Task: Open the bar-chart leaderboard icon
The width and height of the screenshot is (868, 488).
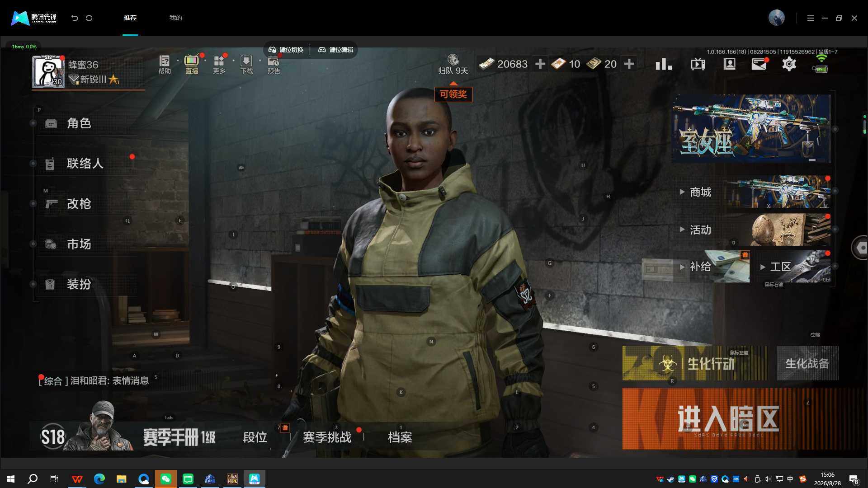Action: [664, 64]
